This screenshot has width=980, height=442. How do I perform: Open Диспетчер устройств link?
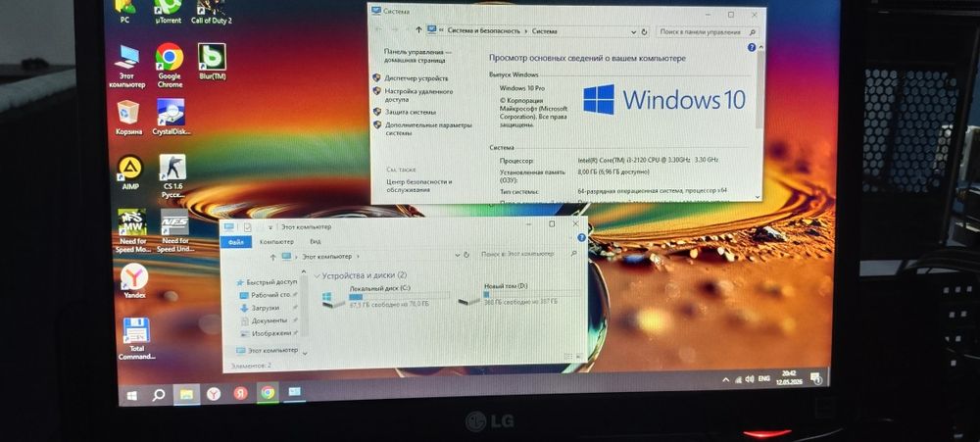(416, 78)
